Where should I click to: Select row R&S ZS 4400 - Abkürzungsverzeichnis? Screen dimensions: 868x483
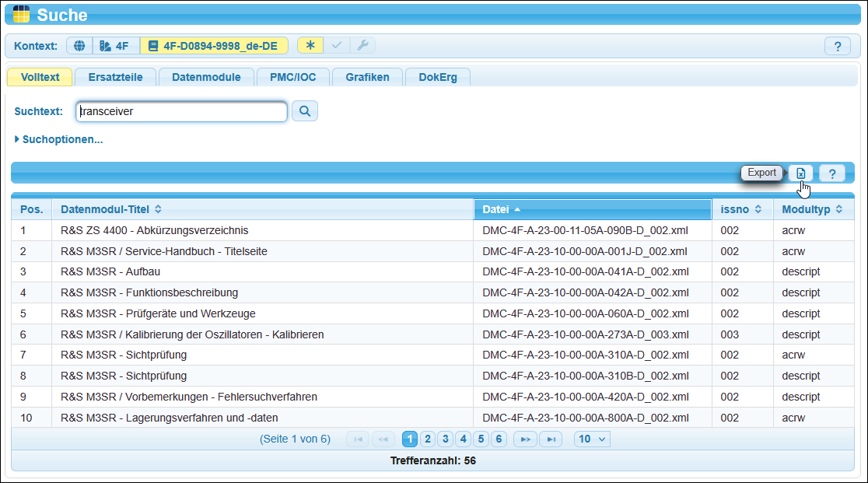click(x=432, y=231)
